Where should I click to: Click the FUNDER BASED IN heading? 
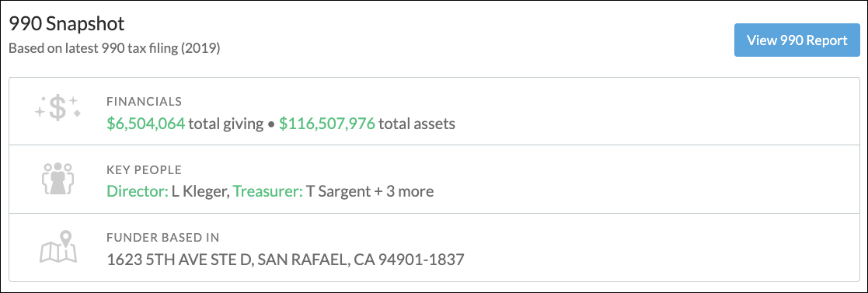pos(163,238)
